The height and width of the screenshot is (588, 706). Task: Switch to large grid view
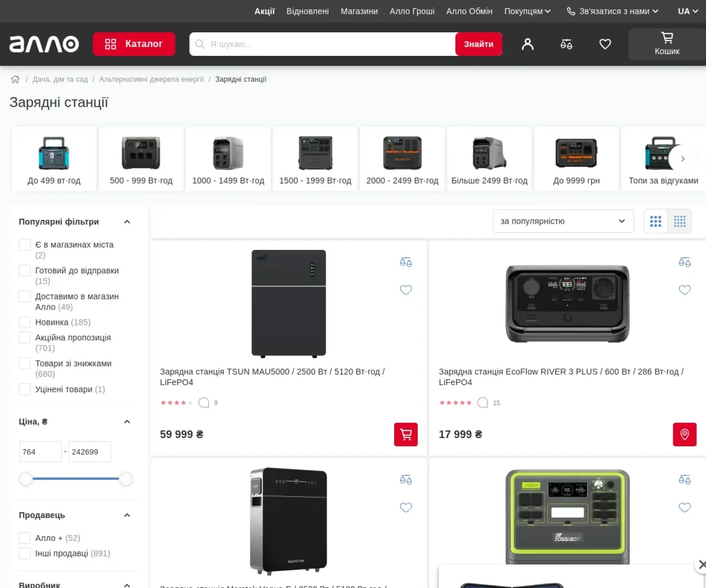(x=656, y=221)
